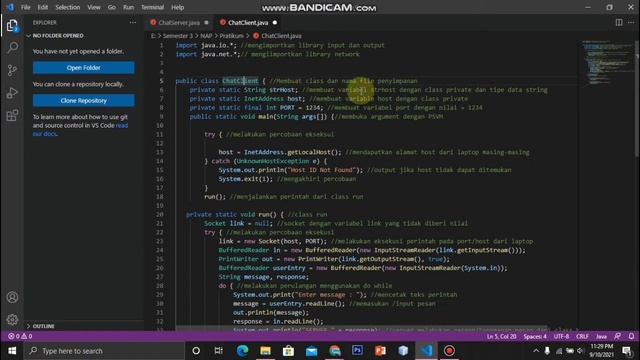
Task: Change indentation via Spaces: 4
Action: click(535, 336)
